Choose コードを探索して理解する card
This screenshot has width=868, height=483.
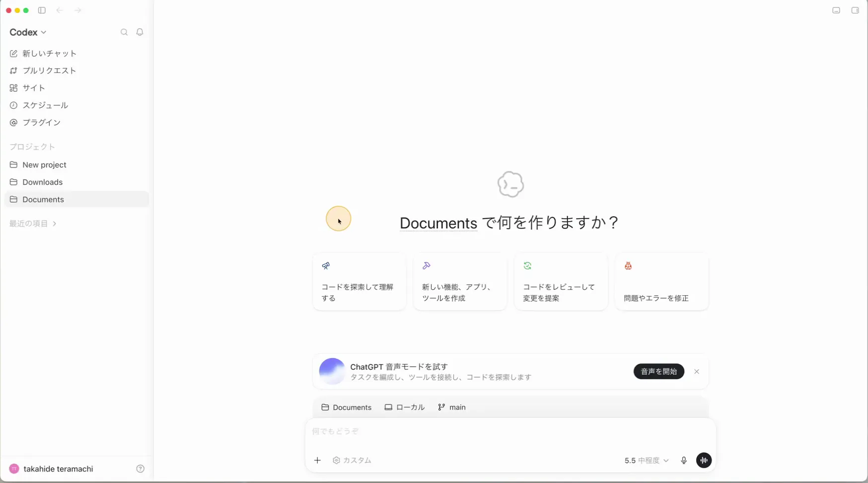[360, 281]
